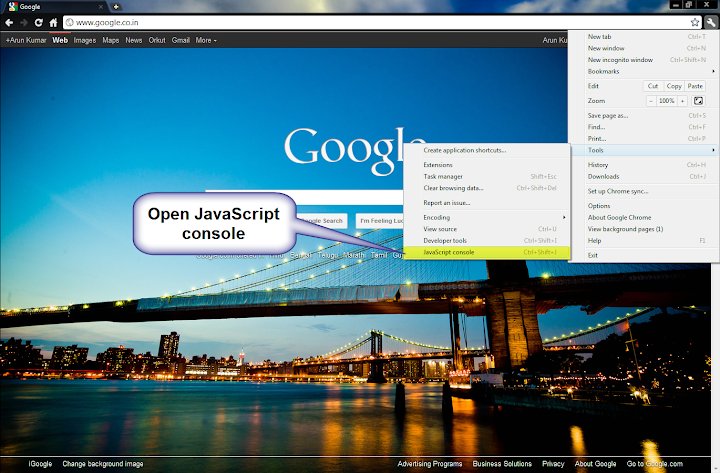The height and width of the screenshot is (473, 720).
Task: Reload the page with the refresh icon
Action: [x=39, y=23]
